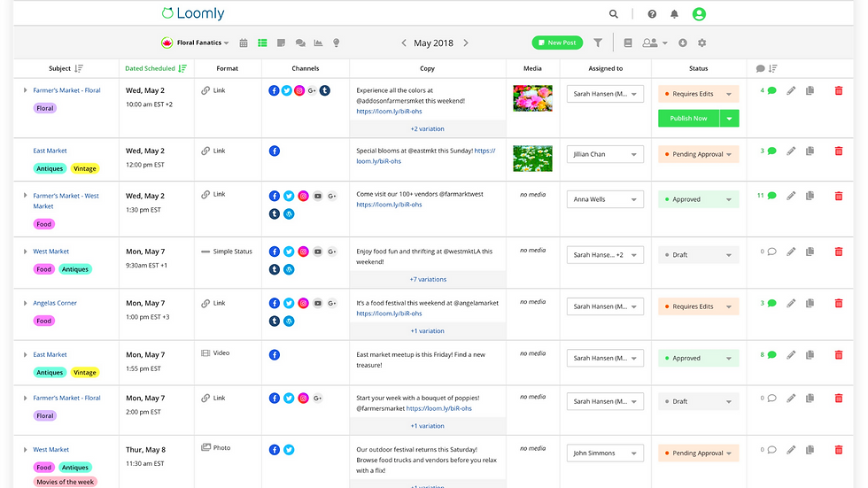The width and height of the screenshot is (868, 488).
Task: Open John Simmons assignee dropdown
Action: click(x=605, y=453)
